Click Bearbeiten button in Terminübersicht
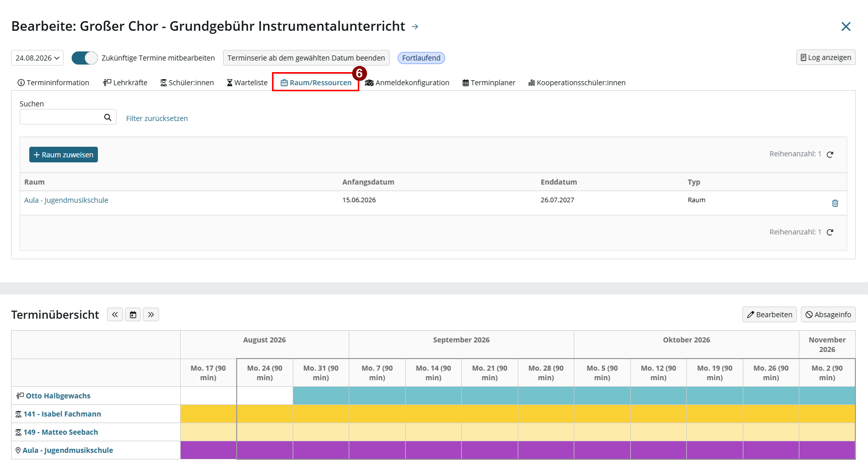Image resolution: width=868 pixels, height=471 pixels. (770, 315)
